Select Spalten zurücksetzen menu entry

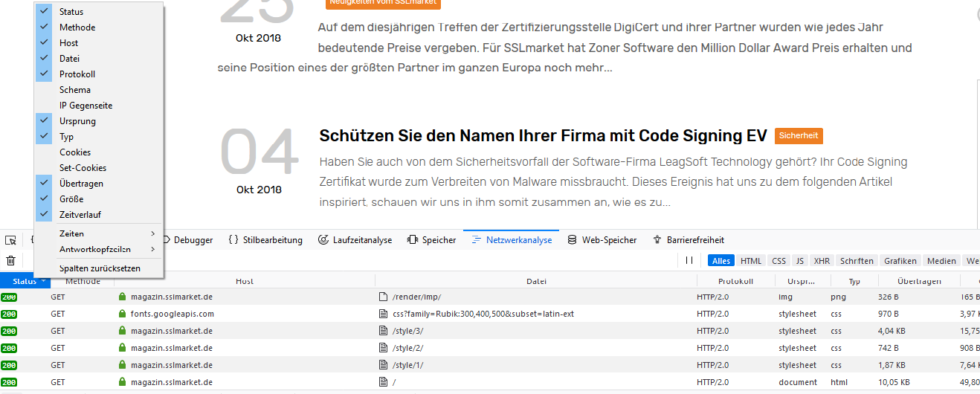(100, 268)
